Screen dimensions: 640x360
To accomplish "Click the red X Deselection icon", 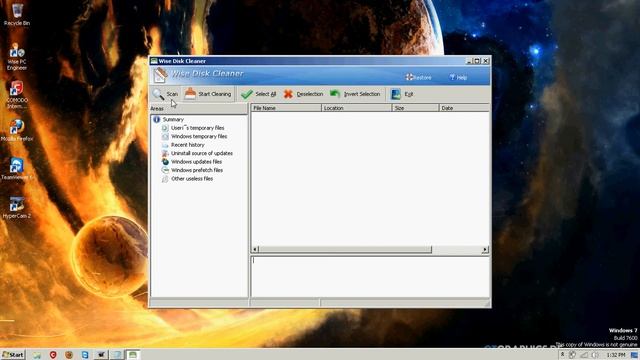I will (288, 94).
